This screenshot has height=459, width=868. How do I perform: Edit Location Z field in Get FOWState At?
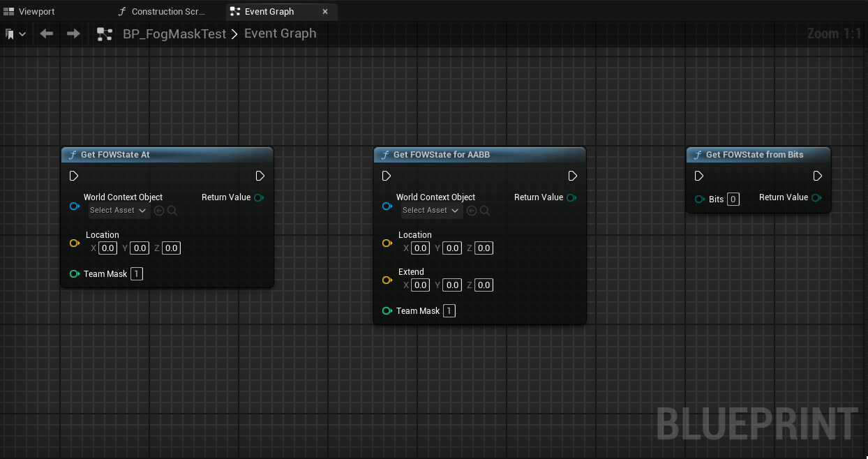point(171,248)
